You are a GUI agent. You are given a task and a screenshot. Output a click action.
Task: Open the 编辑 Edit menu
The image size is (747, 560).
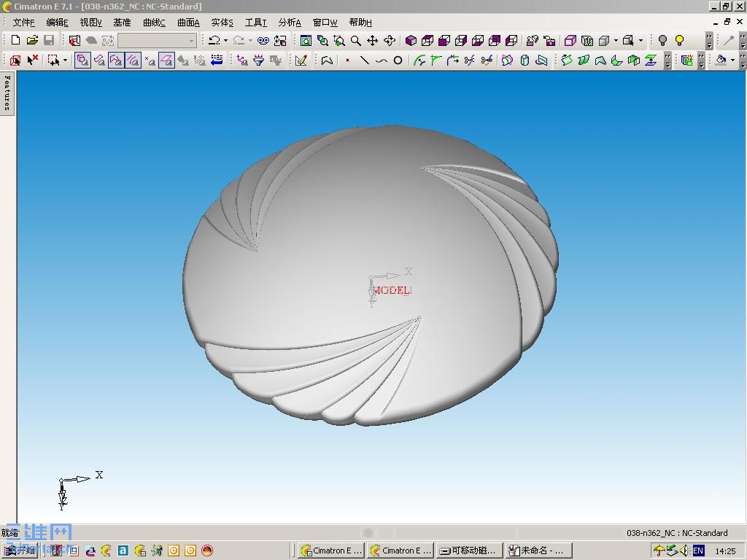click(57, 23)
